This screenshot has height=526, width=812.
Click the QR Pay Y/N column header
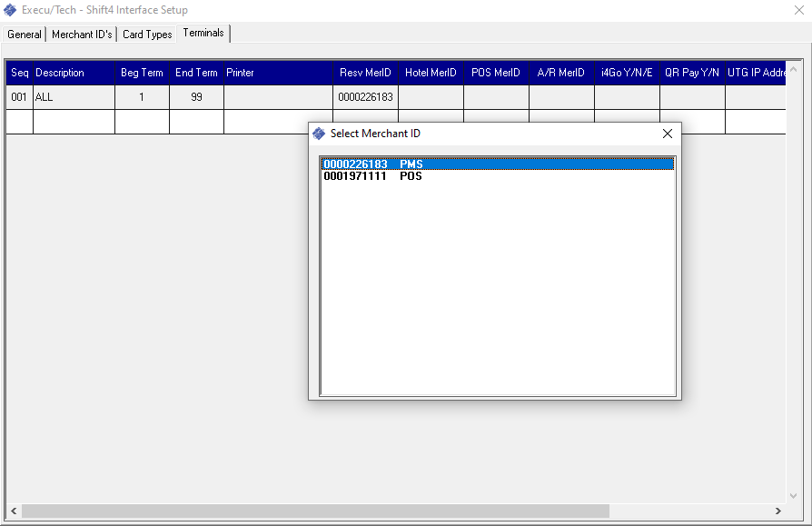[692, 73]
